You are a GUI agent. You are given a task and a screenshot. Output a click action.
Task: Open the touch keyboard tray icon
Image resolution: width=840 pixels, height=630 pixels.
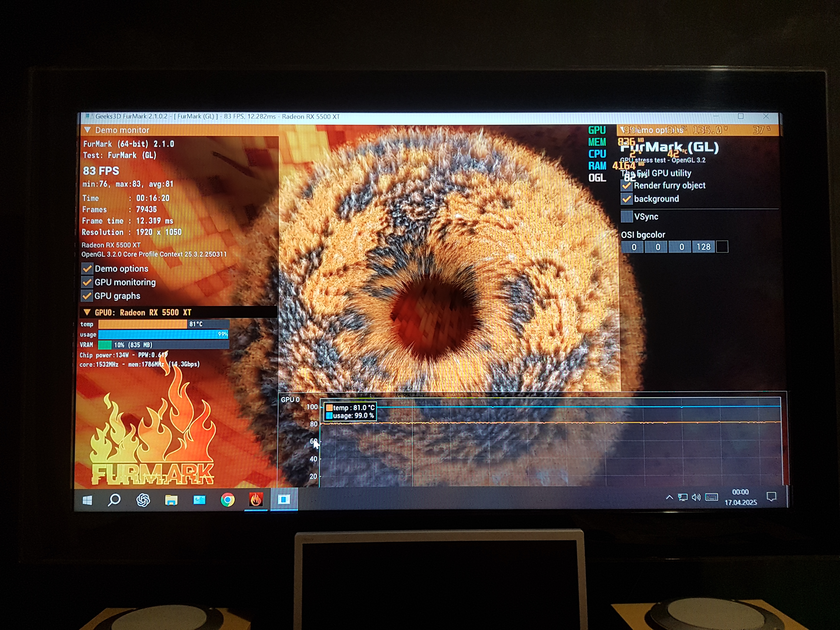(712, 497)
